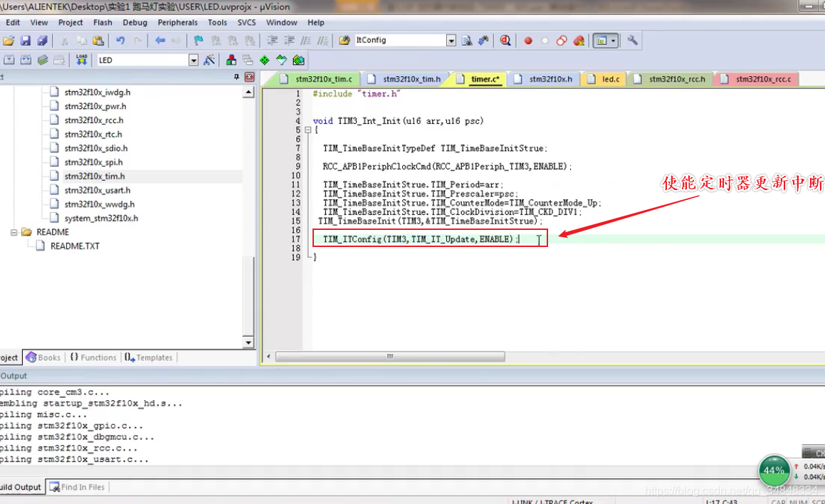Viewport: 825px width, 504px height.
Task: Open the ItConfig search dropdown arrow
Action: [x=451, y=41]
